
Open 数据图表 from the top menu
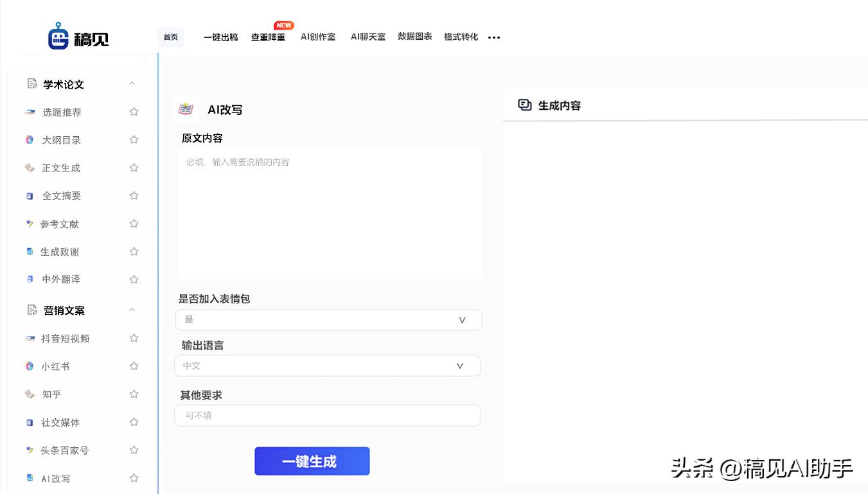coord(414,37)
